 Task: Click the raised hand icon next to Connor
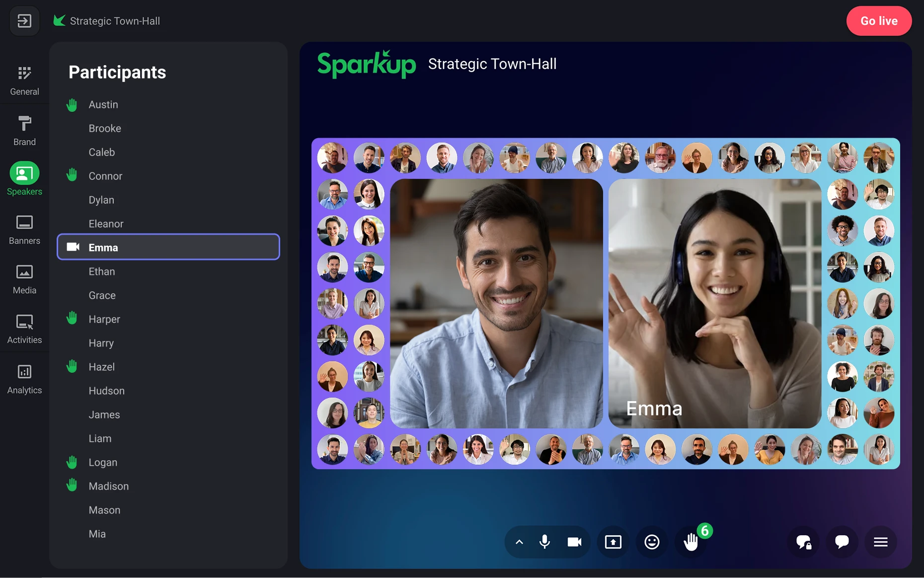(x=72, y=175)
